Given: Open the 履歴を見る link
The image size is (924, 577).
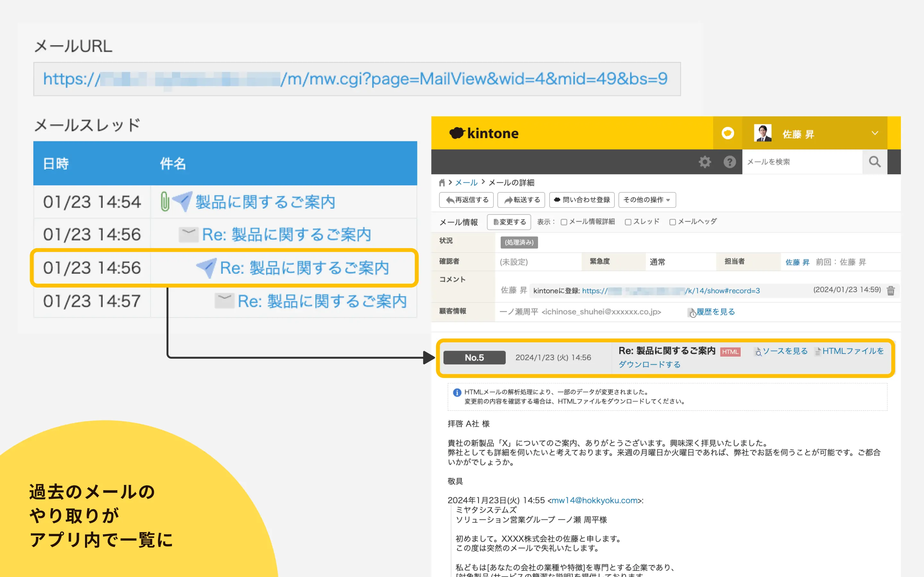Looking at the screenshot, I should 715,312.
